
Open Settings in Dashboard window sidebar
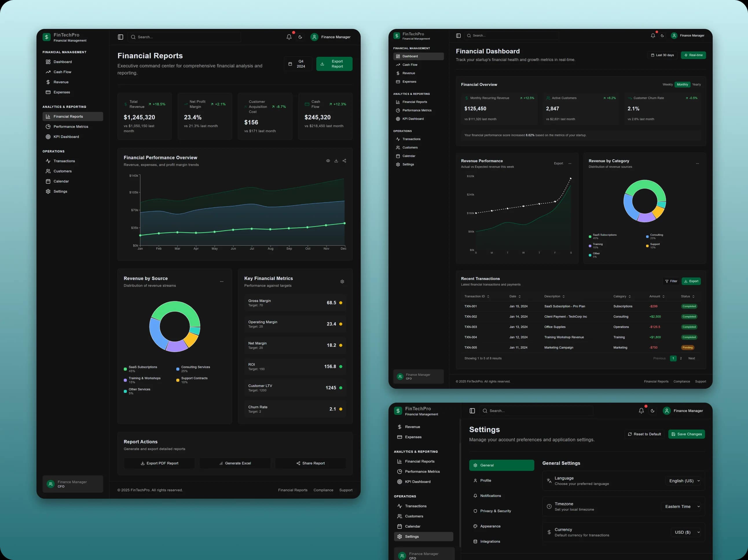tap(419, 165)
